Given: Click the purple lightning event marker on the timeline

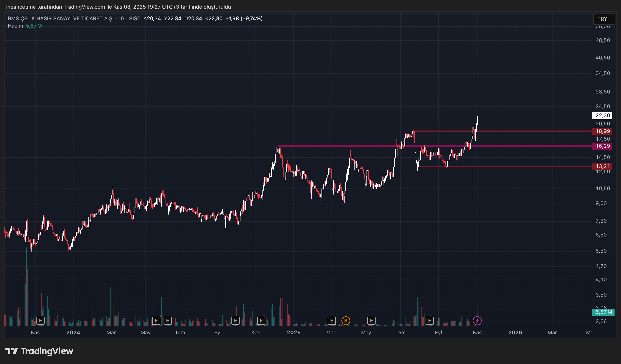Looking at the screenshot, I should (477, 320).
